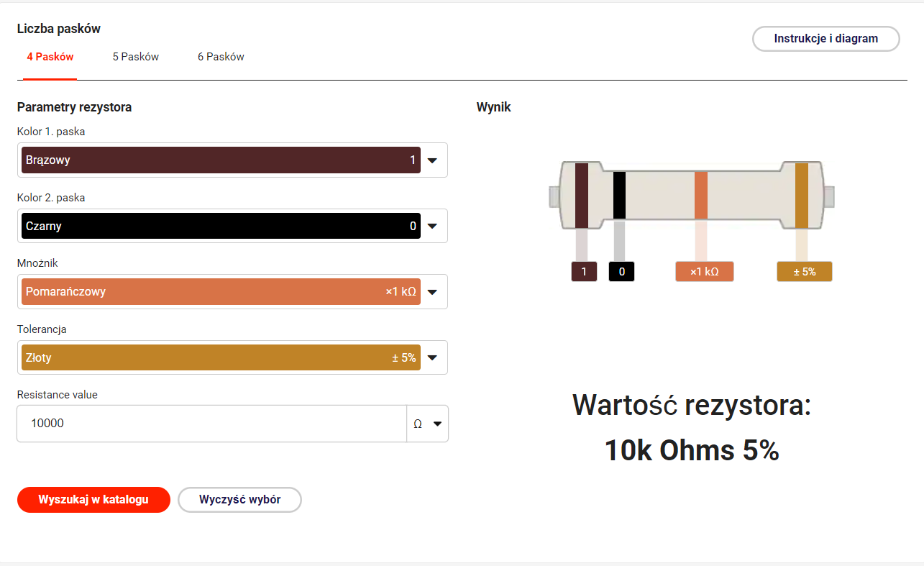This screenshot has height=566, width=924.
Task: Click the "Liczba pasków" heading
Action: click(59, 29)
